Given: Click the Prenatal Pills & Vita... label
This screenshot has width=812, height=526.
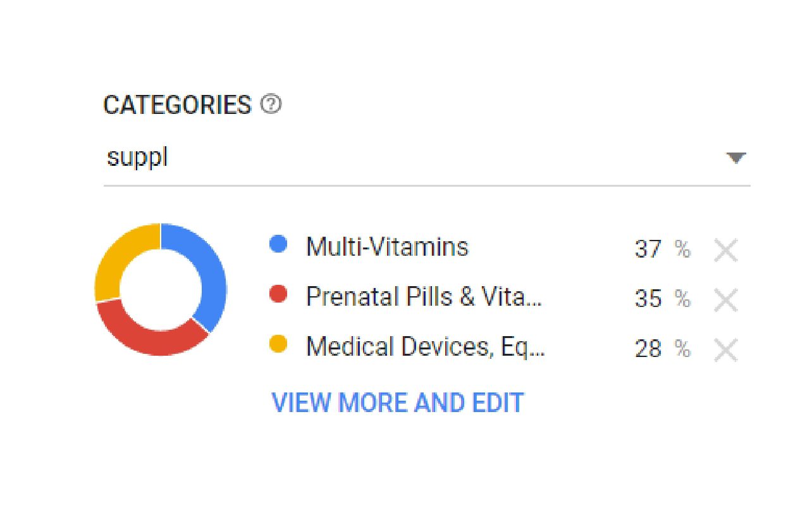Looking at the screenshot, I should click(424, 296).
